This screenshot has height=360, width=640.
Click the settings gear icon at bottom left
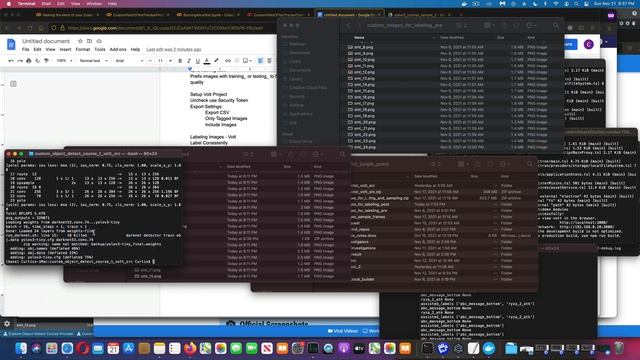click(7, 324)
